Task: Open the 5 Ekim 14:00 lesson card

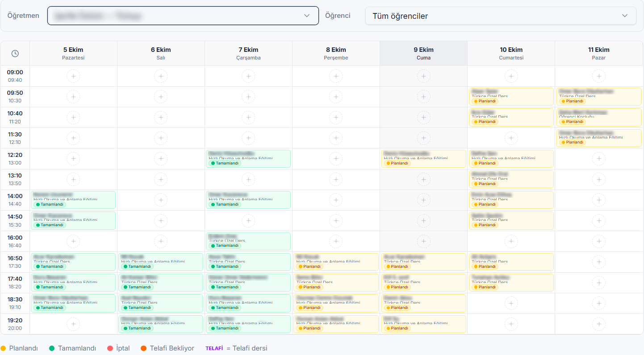Action: [x=73, y=200]
